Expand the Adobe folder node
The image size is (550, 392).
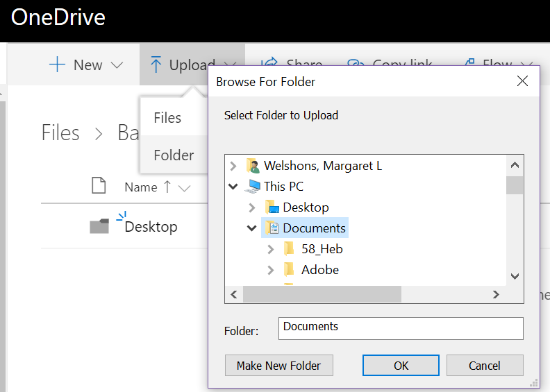coord(271,270)
